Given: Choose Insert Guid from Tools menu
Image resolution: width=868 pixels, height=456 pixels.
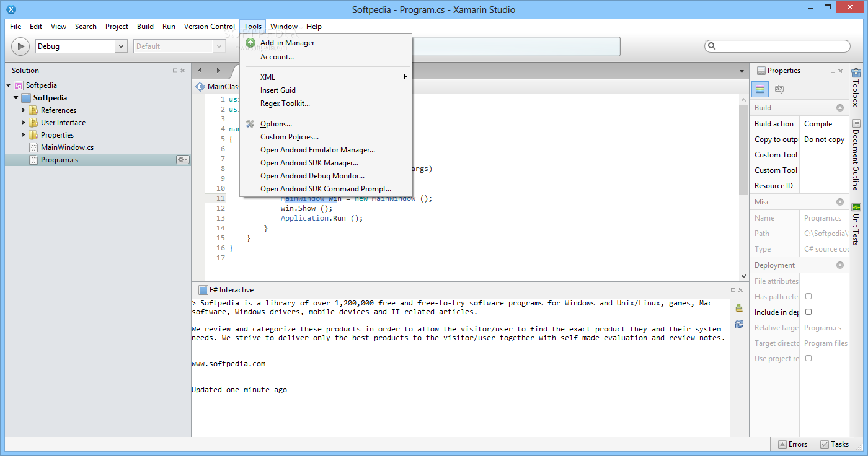Looking at the screenshot, I should 325,90.
